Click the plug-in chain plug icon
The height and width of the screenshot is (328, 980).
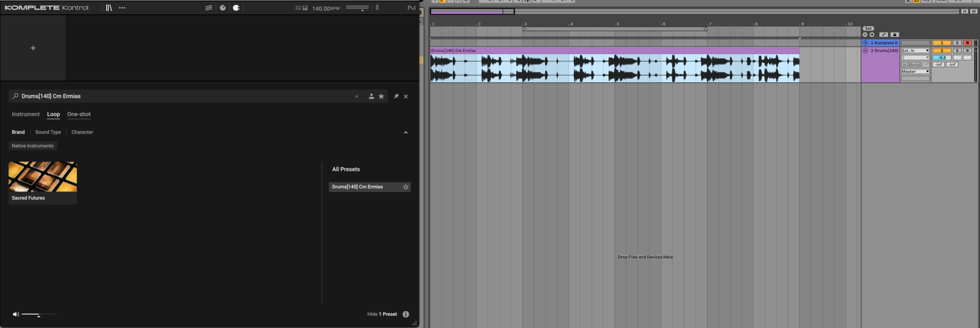[236, 8]
